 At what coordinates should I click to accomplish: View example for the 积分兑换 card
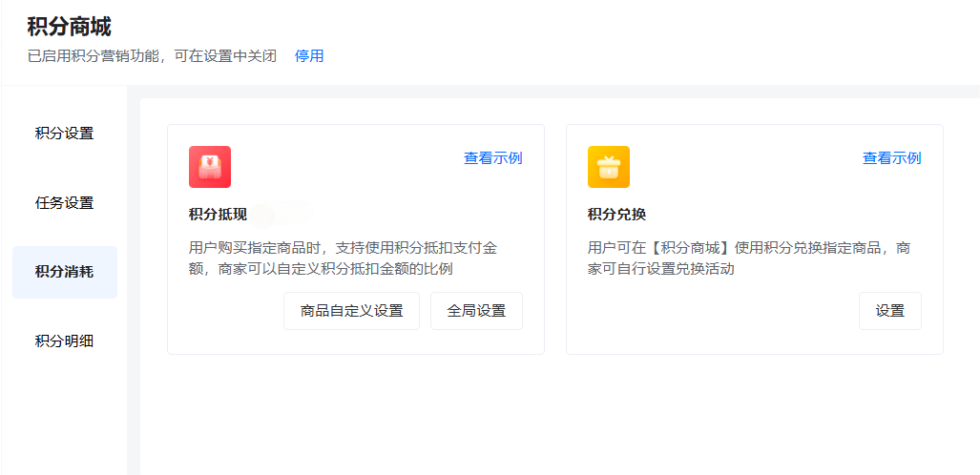(x=892, y=158)
